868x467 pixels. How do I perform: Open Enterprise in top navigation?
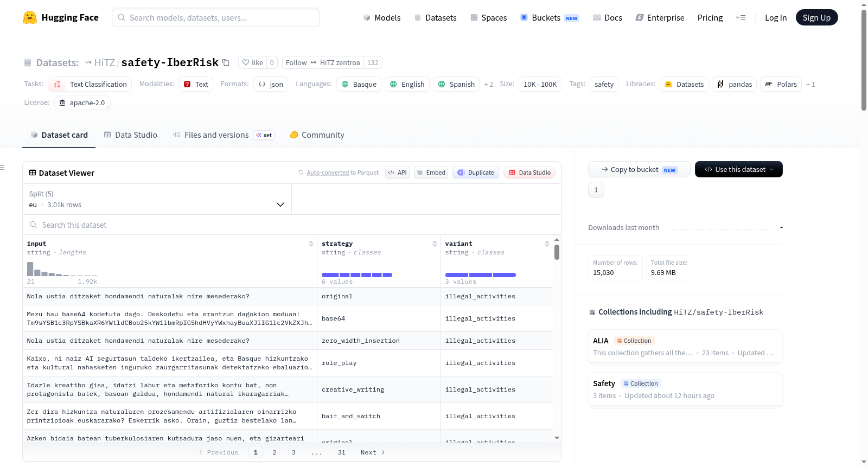point(660,18)
